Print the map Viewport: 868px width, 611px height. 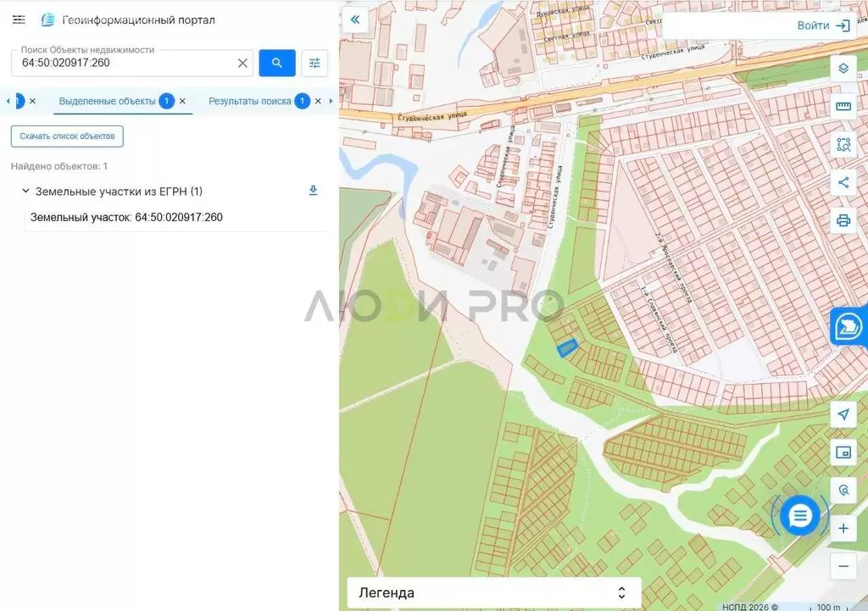843,221
